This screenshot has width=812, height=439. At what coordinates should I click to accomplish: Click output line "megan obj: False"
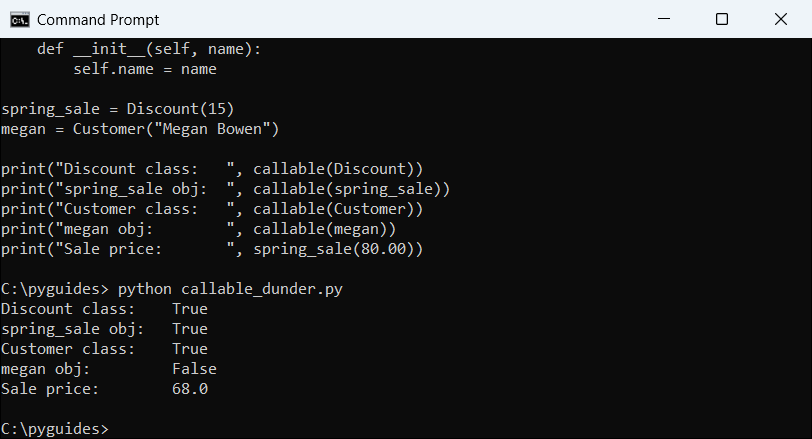click(x=109, y=369)
